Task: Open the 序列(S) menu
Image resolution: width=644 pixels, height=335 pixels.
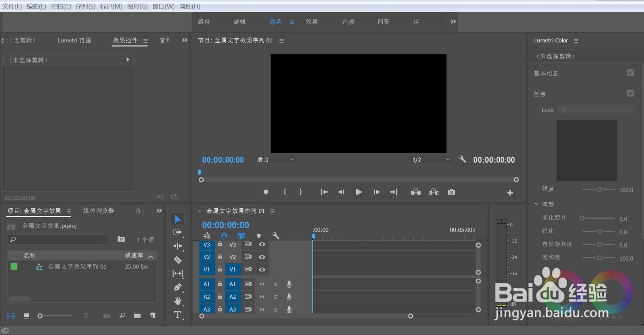Action: [x=85, y=6]
